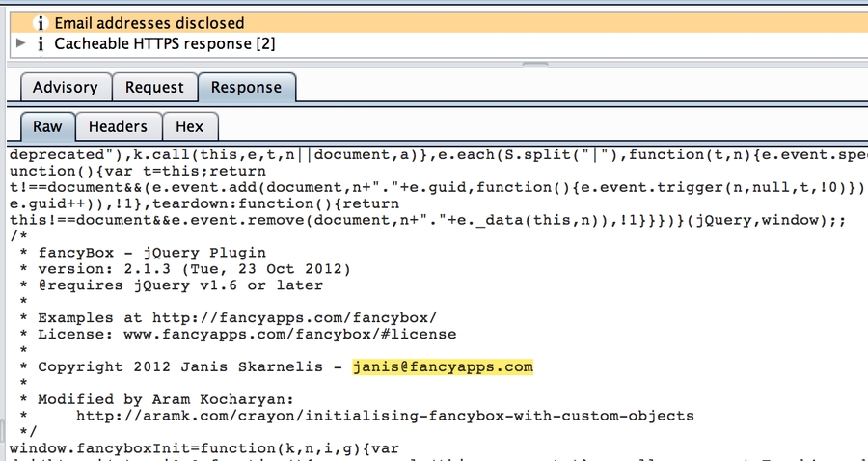Viewport: 868px width, 461px height.
Task: Open the Hex view tab
Action: (x=189, y=126)
